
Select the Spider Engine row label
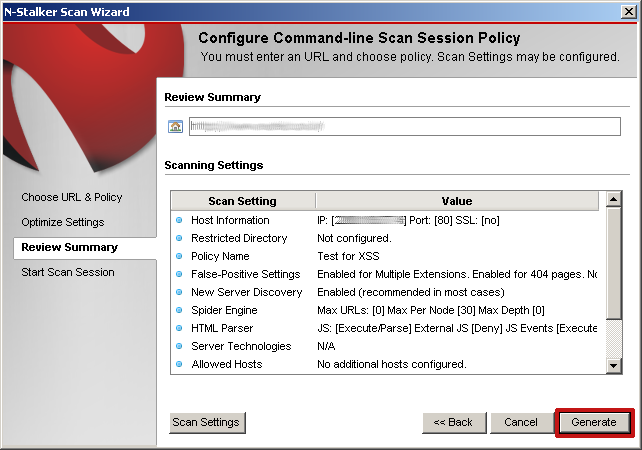[x=224, y=310]
